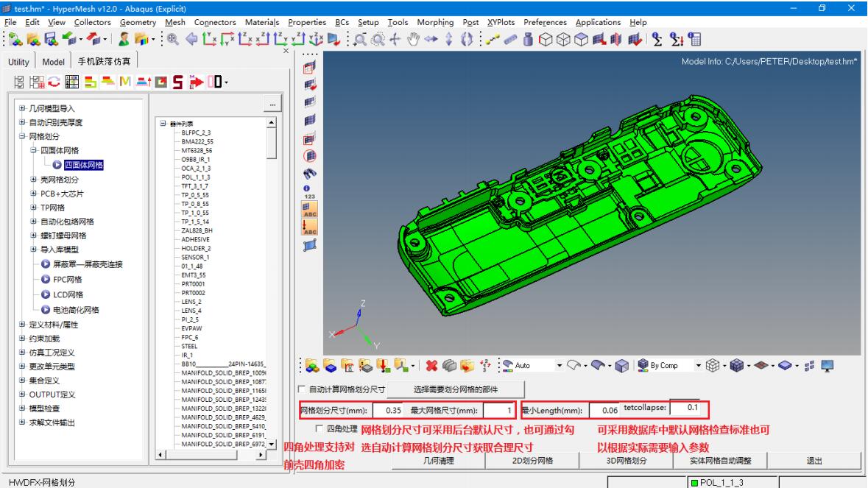This screenshot has height=488, width=868.
Task: Click the 网格划分尺寸 input field
Action: coord(388,410)
